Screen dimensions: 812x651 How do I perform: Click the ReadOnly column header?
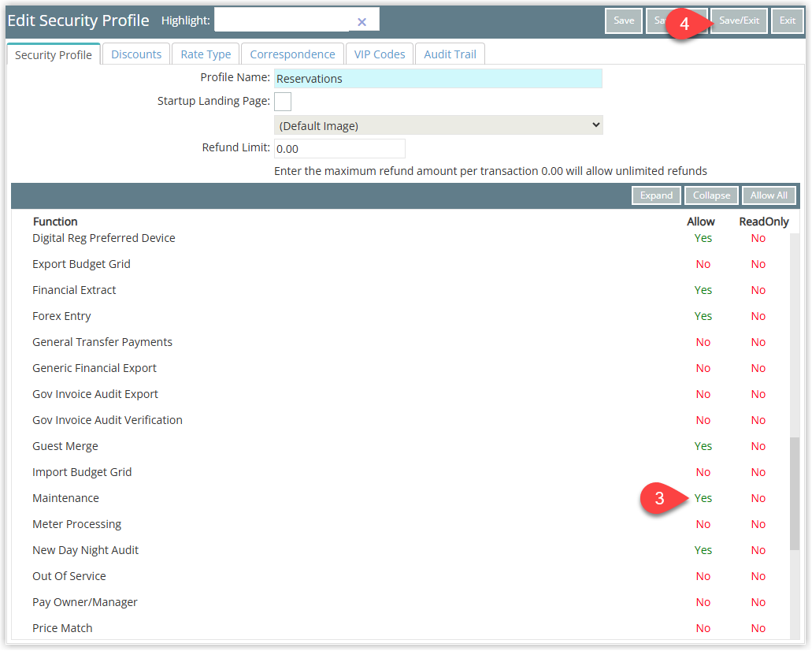click(x=764, y=221)
